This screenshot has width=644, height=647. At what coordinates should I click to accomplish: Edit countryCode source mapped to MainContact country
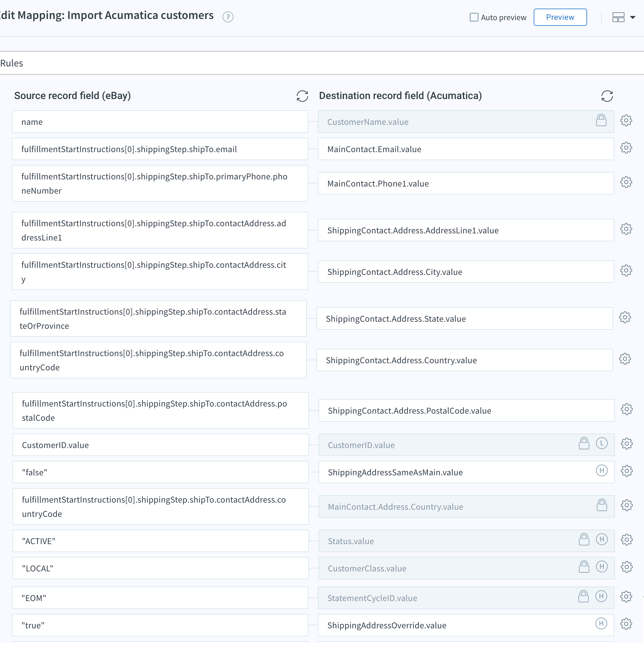click(160, 507)
